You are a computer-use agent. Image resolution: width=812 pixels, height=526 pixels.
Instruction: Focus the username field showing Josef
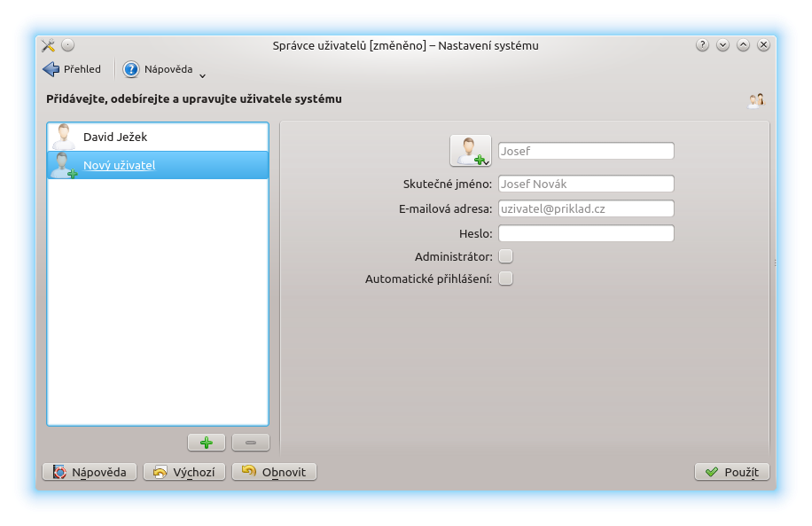point(586,151)
